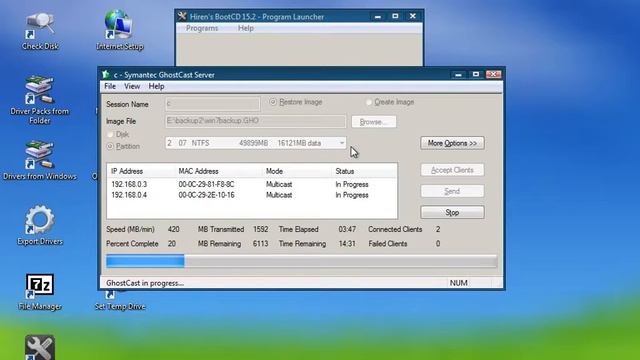
Task: Open the View menu in GhostCast Server
Action: 132,87
